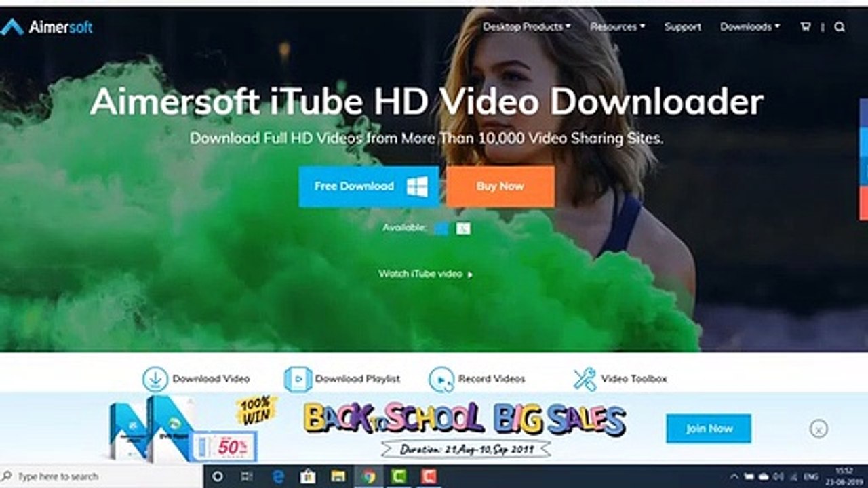Launch Microsoft Edge from the taskbar
Viewport: 868px width, 488px height.
point(277,476)
